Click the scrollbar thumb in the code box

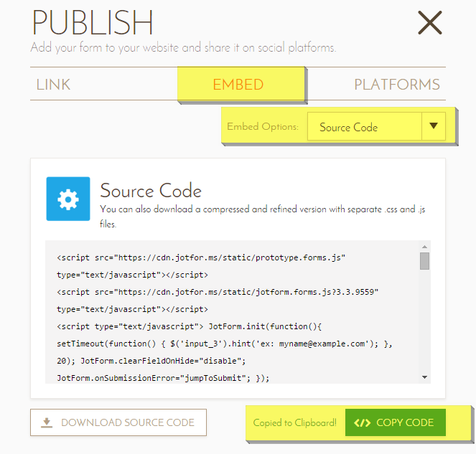(424, 261)
